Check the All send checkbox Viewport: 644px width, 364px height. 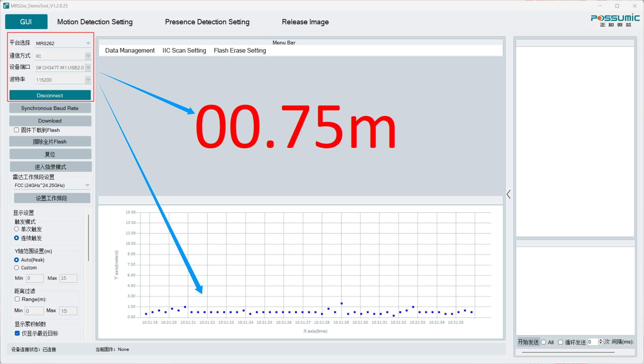[x=544, y=342]
